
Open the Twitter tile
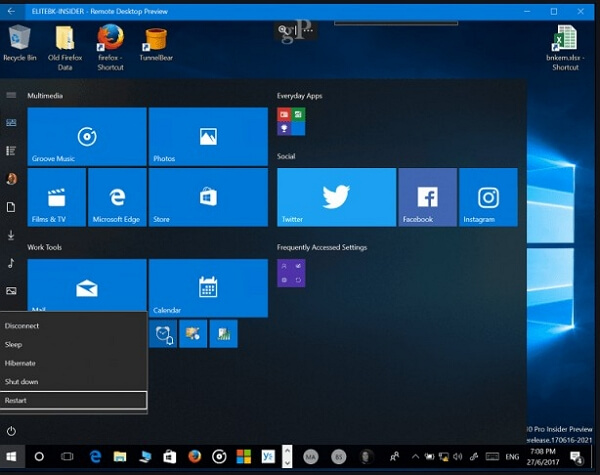(336, 197)
